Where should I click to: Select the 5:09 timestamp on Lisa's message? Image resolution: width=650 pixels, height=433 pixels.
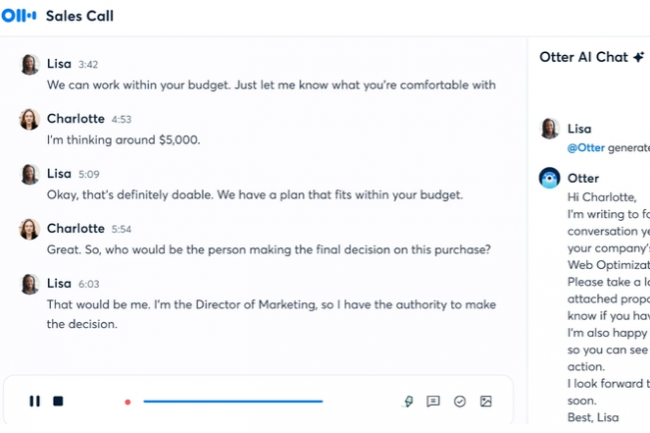tap(88, 174)
